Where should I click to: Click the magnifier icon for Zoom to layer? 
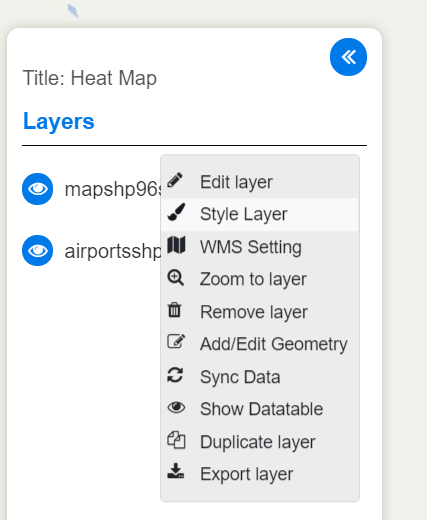point(175,278)
